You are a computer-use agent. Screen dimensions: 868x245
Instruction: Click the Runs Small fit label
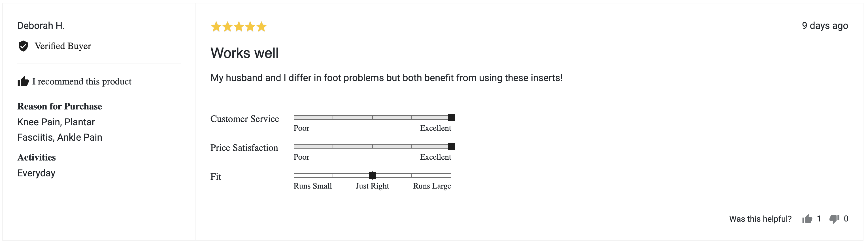point(313,186)
